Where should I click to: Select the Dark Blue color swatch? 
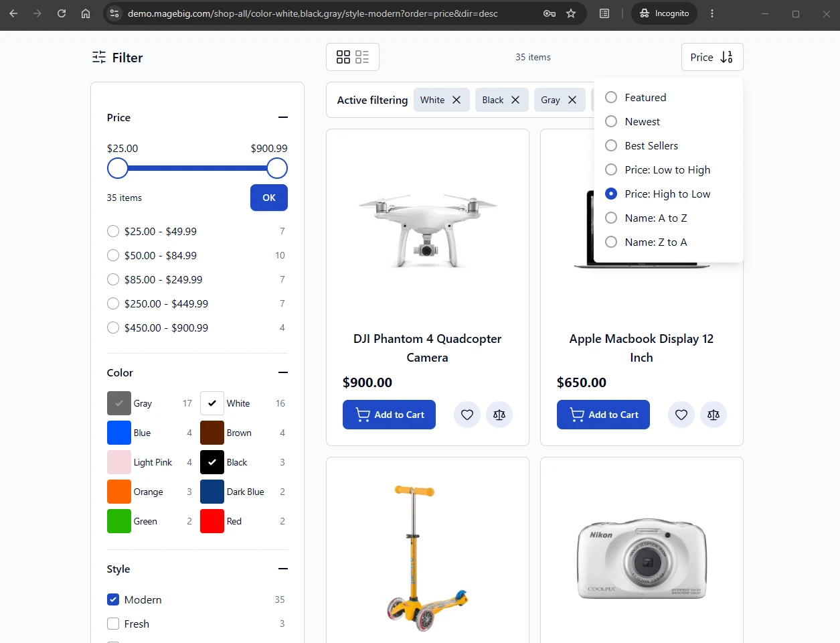(212, 492)
